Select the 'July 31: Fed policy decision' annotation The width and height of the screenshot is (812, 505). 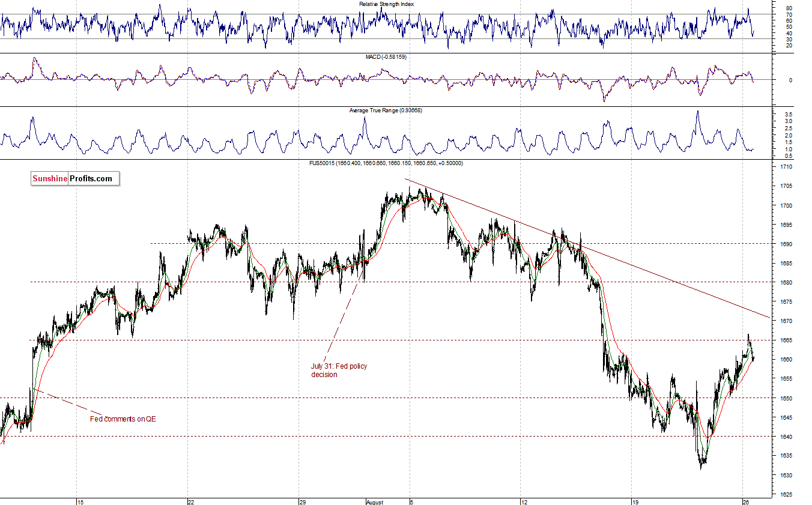pos(339,370)
